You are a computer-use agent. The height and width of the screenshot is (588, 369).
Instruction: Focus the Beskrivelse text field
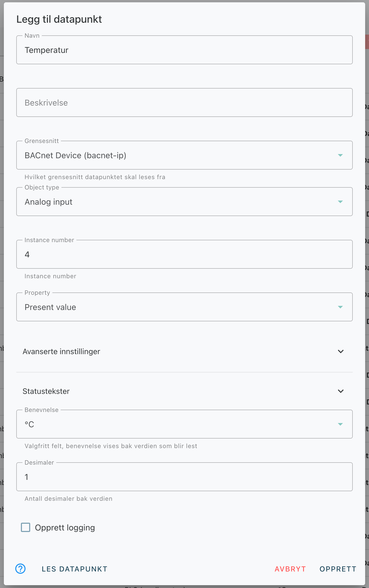[x=185, y=102]
